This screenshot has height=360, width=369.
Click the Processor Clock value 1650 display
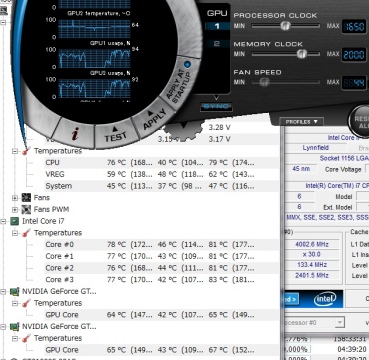click(354, 27)
